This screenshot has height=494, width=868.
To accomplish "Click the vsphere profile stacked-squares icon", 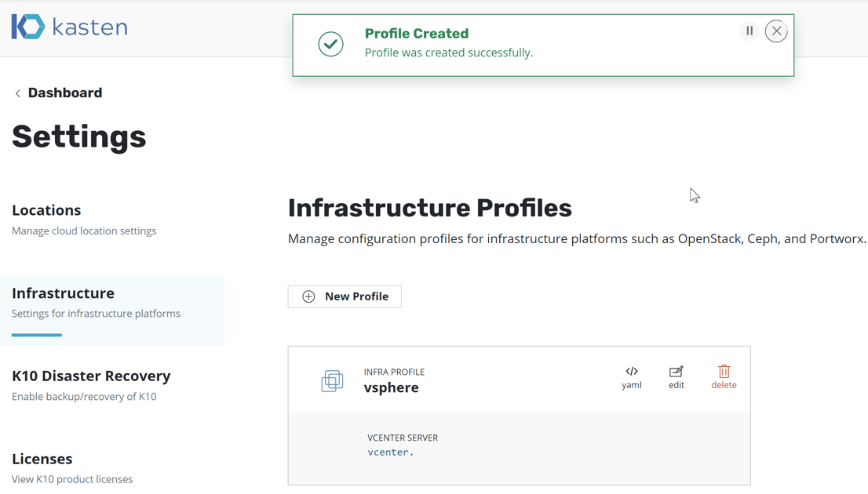I will point(332,381).
